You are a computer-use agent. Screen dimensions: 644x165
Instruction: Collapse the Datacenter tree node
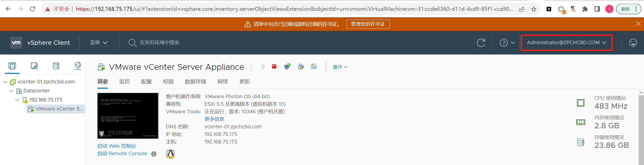11,91
